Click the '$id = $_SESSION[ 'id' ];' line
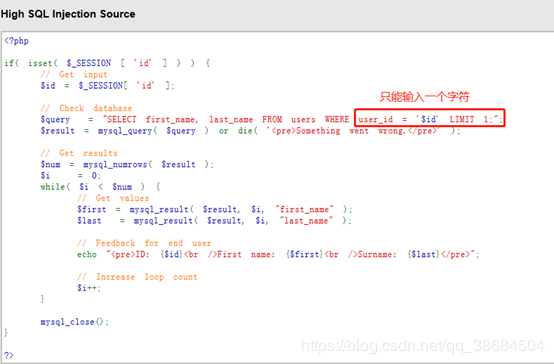This screenshot has width=554, height=364. 108,86
